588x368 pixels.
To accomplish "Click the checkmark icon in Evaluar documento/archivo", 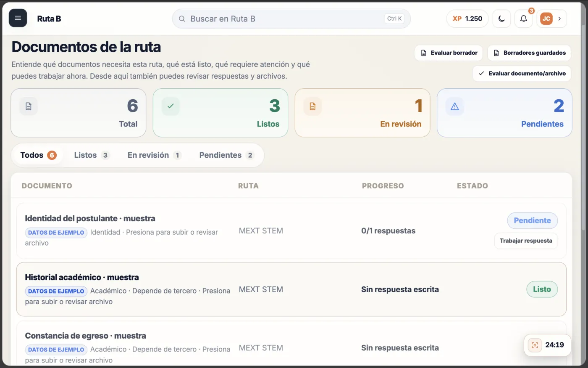I will pos(481,74).
